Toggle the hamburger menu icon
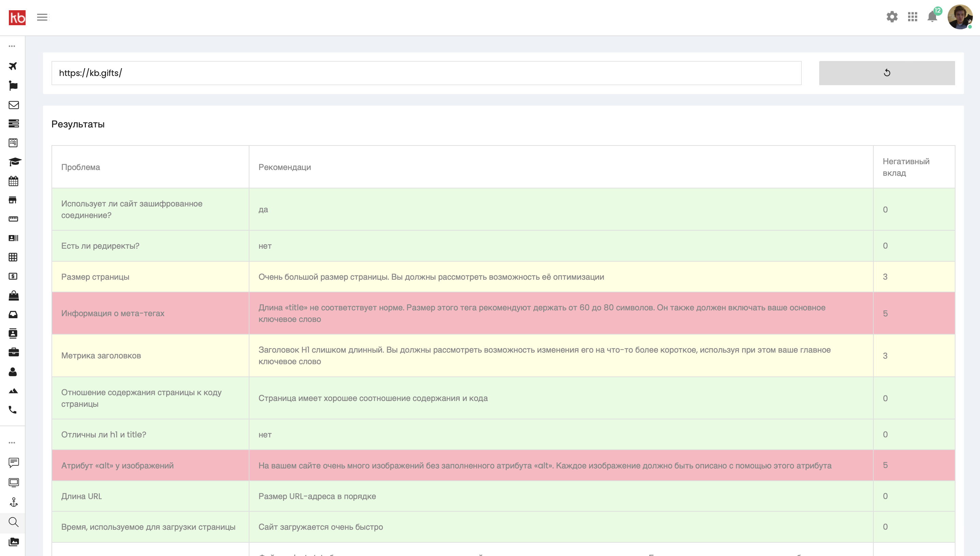This screenshot has height=556, width=980. point(42,17)
